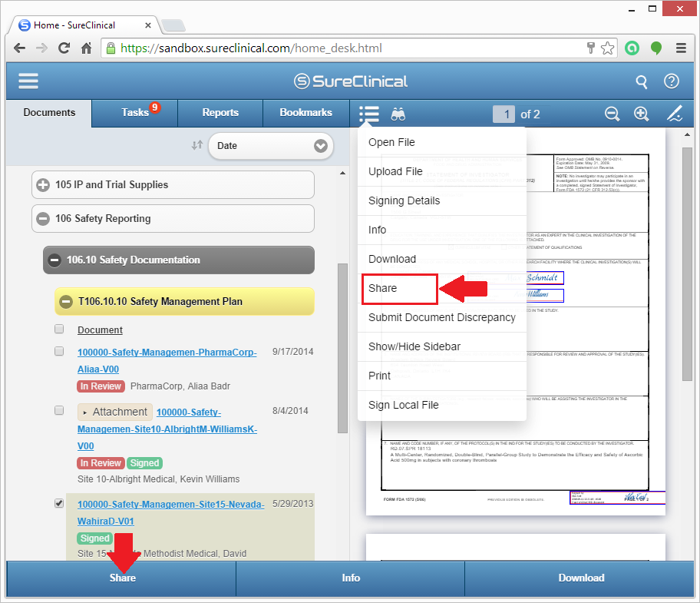Screen dimensions: 700x603
Task: Choose Print from the menu
Action: coord(442,376)
